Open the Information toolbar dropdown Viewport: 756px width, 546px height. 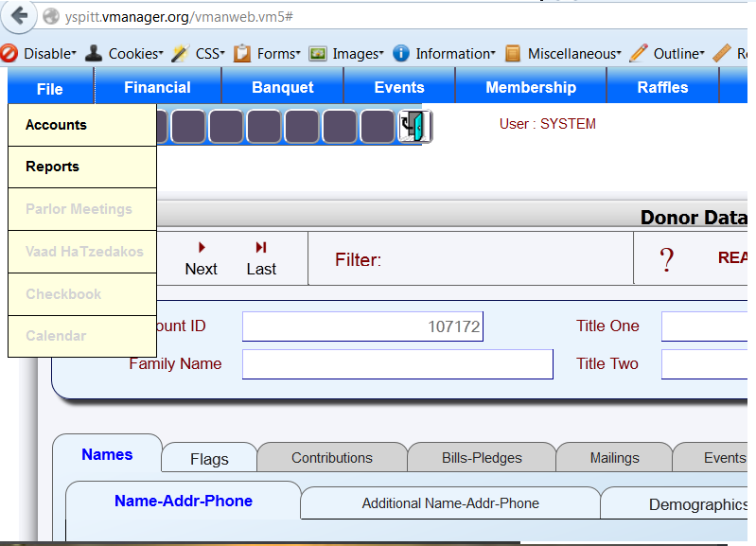[445, 54]
